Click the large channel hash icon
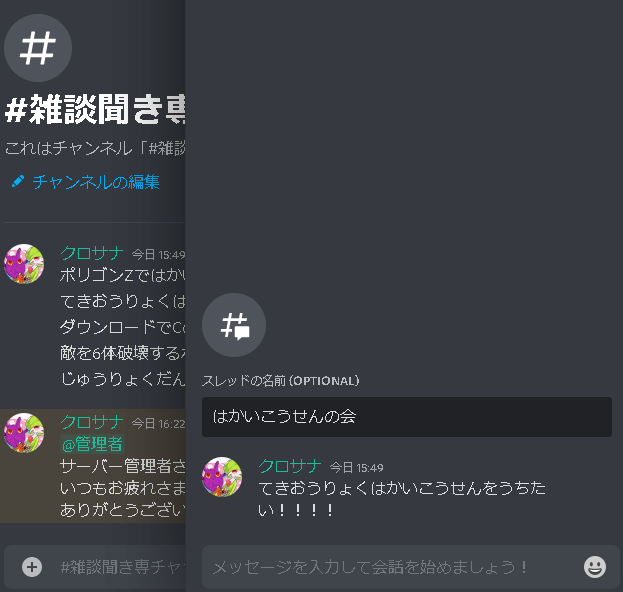623x592 pixels. 38,48
